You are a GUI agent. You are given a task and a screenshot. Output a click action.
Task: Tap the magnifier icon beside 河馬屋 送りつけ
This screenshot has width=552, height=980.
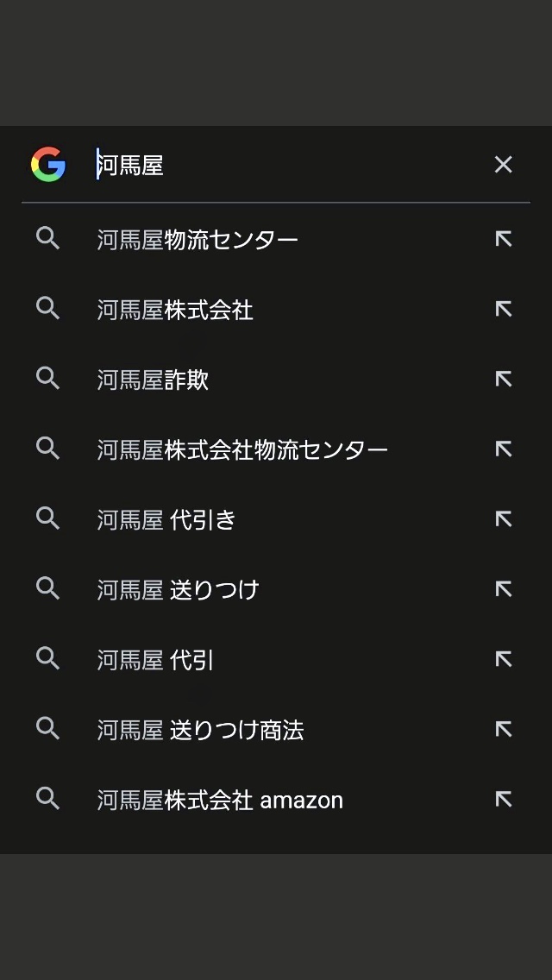[x=48, y=588]
